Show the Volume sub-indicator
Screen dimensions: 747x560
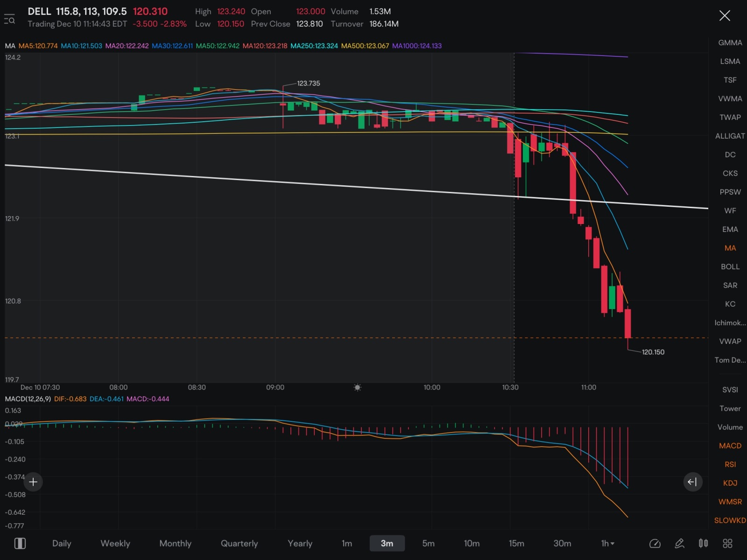click(730, 427)
